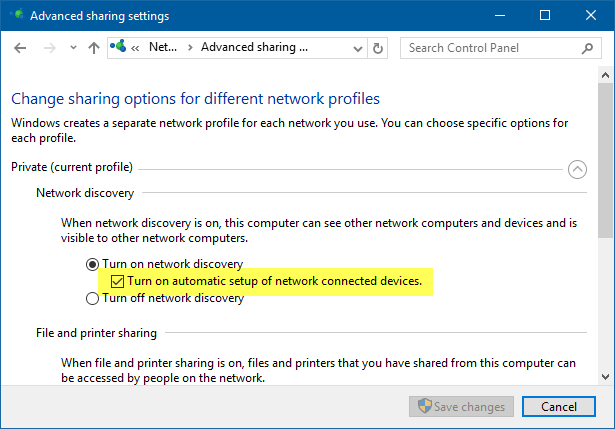Open 'Advanced sharing ...' breadcrumb
Viewport: 615px width, 429px height.
(254, 47)
